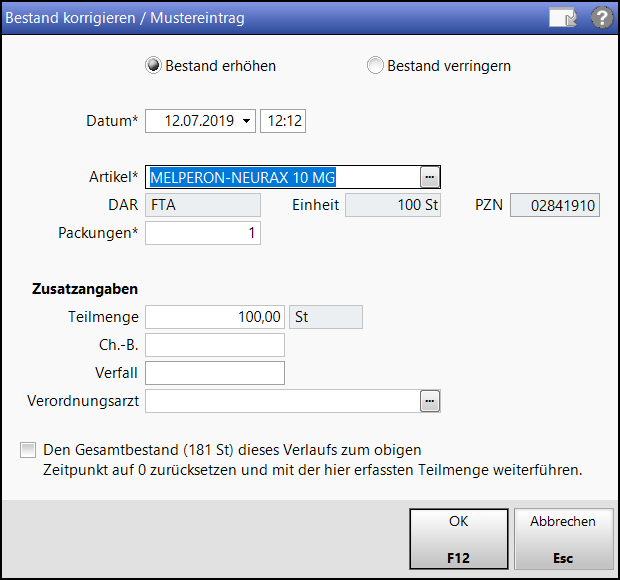This screenshot has width=620, height=580.
Task: Click the Zusatzangaben section heading
Action: [85, 289]
